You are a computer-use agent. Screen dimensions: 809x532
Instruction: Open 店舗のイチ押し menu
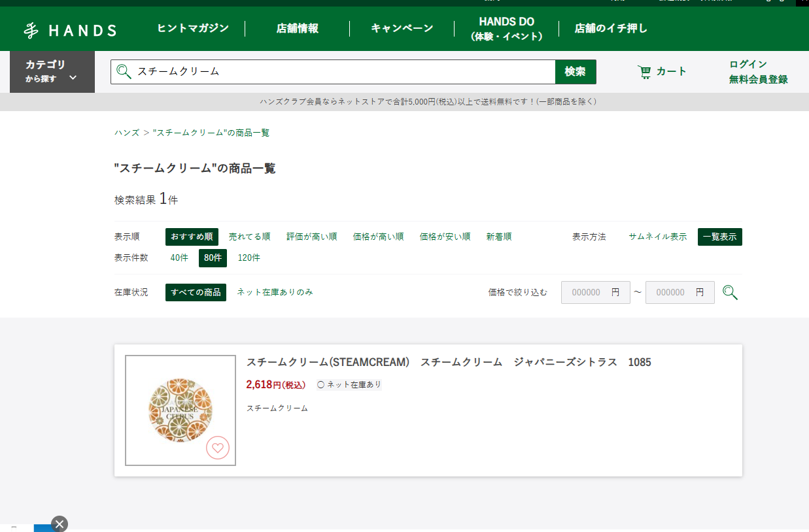[611, 28]
